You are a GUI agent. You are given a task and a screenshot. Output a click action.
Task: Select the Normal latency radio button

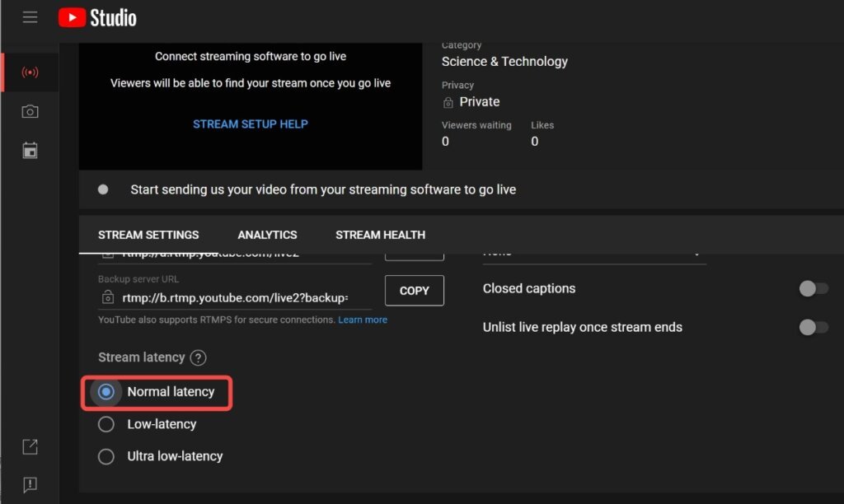point(105,392)
